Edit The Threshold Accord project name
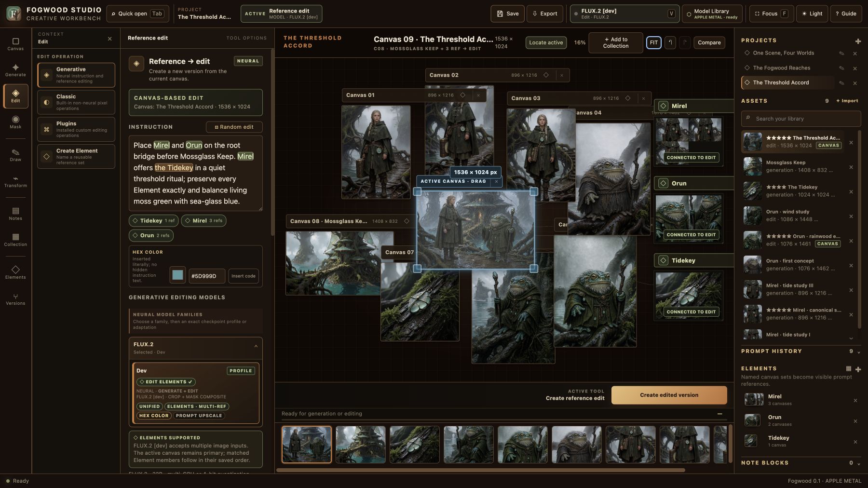The width and height of the screenshot is (868, 488). point(841,83)
